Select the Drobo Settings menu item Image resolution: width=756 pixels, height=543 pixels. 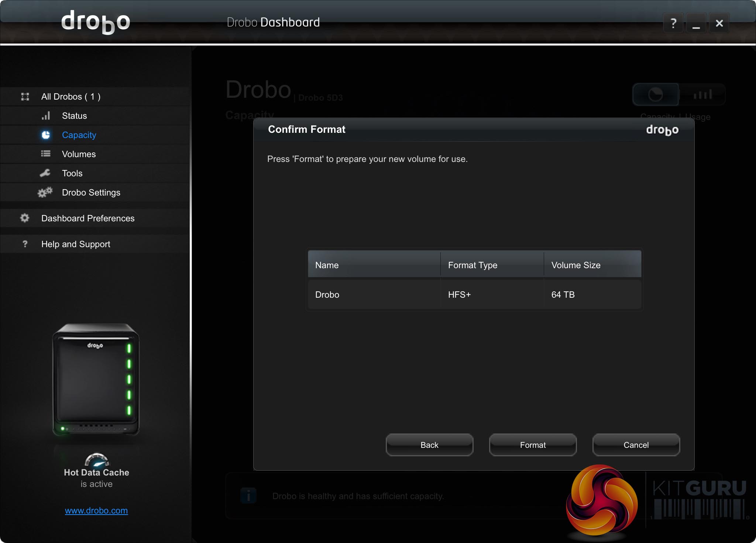point(91,193)
